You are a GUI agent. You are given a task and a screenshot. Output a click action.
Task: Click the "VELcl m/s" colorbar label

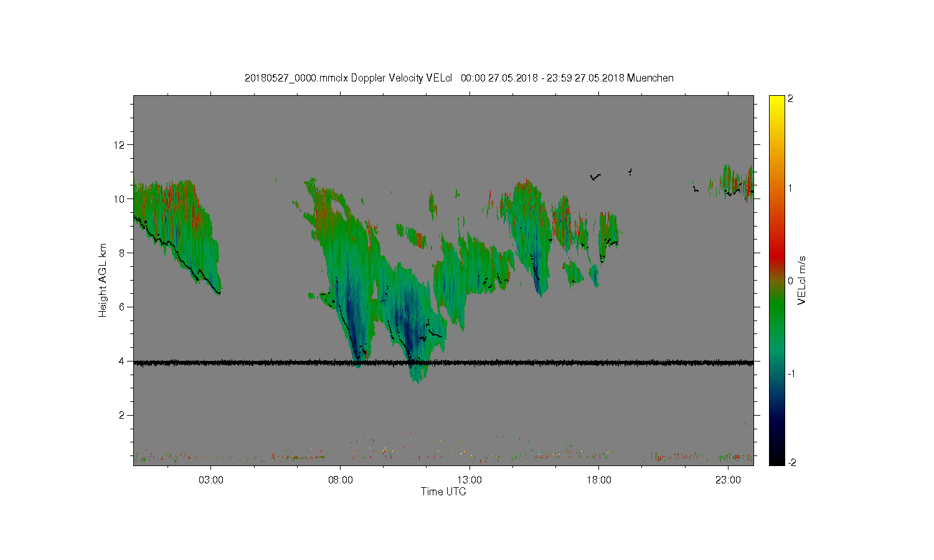point(802,280)
